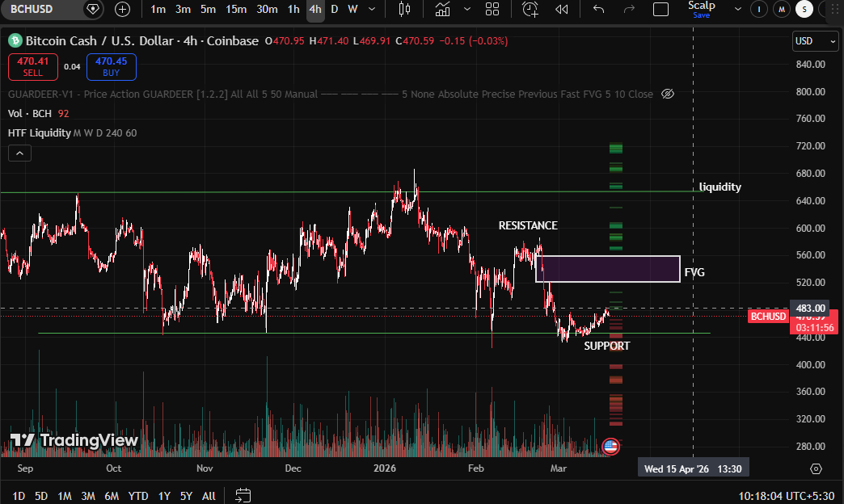Create an alert using the clock icon
This screenshot has width=844, height=504.
coord(530,10)
